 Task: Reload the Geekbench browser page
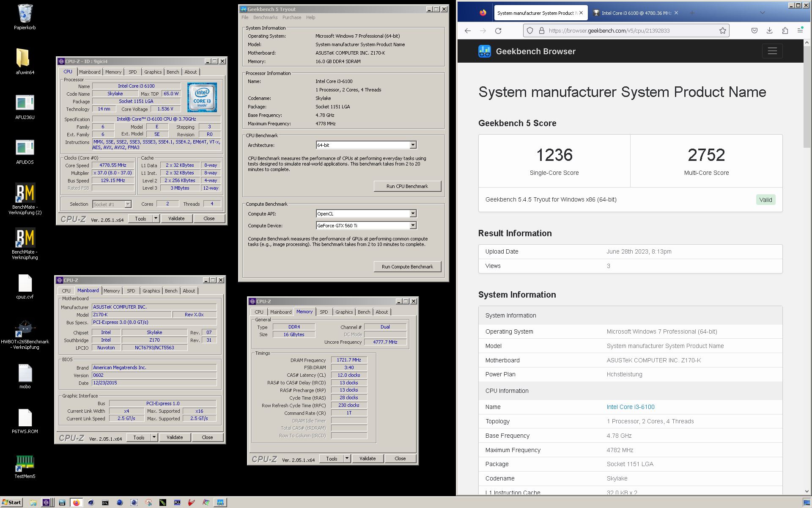[x=498, y=30]
